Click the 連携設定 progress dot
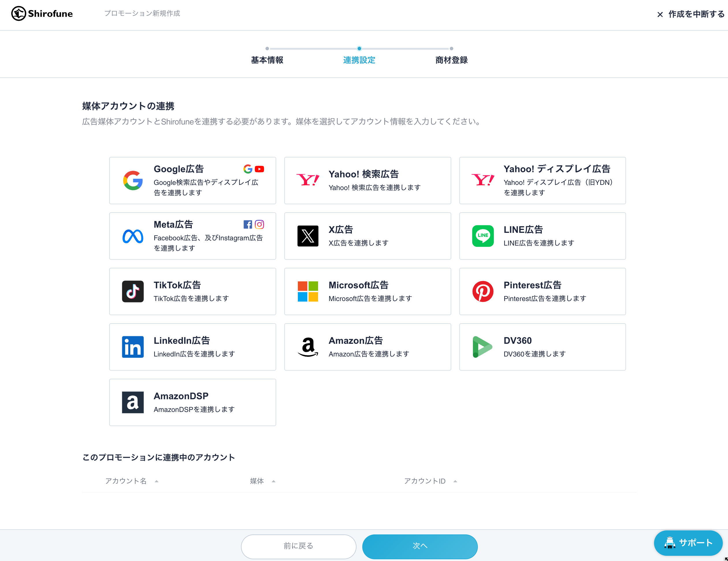Screen dimensions: 728x561 pos(359,49)
